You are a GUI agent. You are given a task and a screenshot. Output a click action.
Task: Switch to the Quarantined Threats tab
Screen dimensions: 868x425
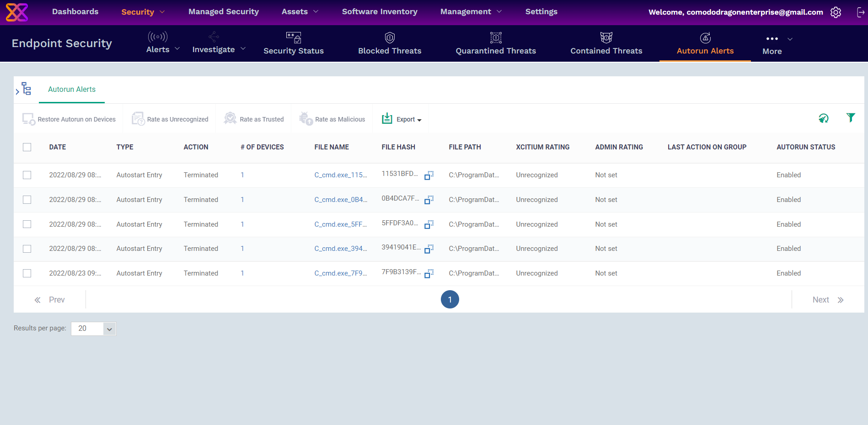(496, 43)
